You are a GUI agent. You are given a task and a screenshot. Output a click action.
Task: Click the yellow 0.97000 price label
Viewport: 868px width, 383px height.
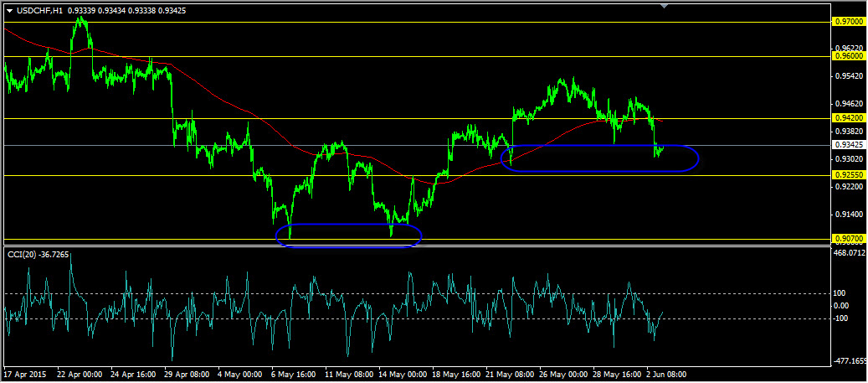pos(848,22)
